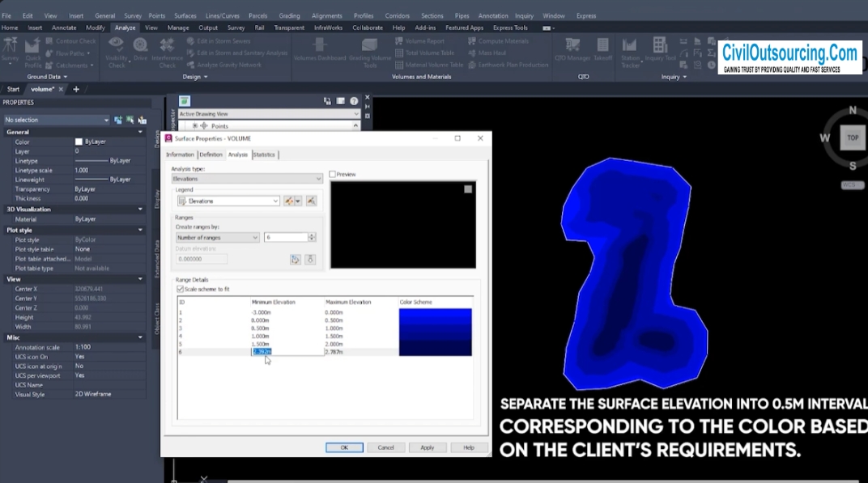This screenshot has width=868, height=483.
Task: Expand the Ground Data ribbon panel
Action: click(x=47, y=77)
